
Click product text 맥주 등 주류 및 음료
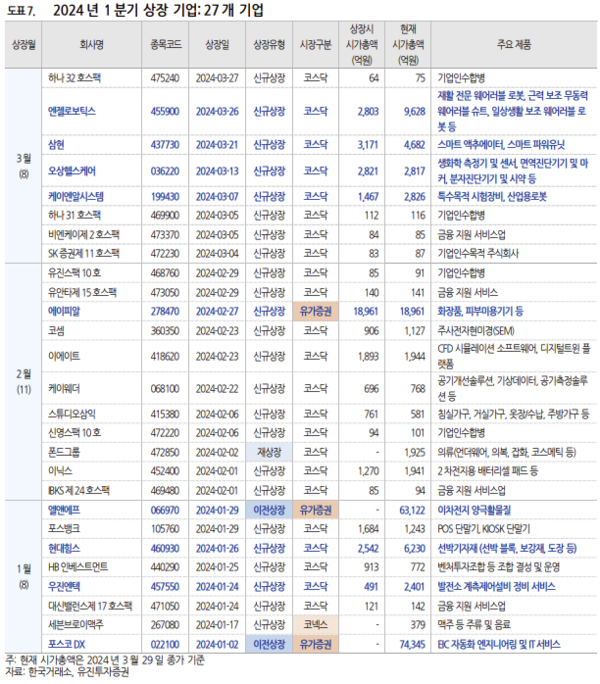[x=474, y=625]
